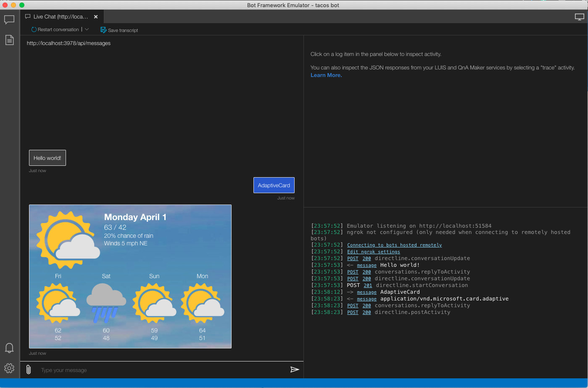Viewport: 588px width, 388px height.
Task: Click 201 status link for directline.startConversation
Action: 368,285
